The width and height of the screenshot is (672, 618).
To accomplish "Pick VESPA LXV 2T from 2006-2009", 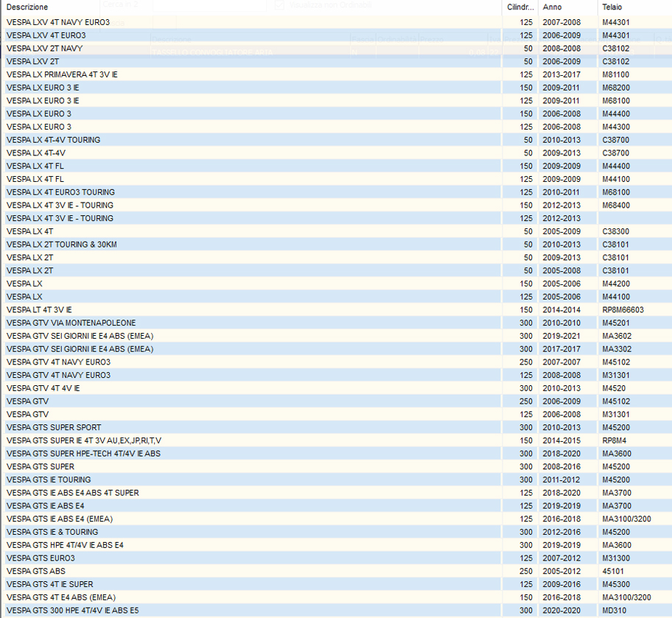I will tap(336, 61).
